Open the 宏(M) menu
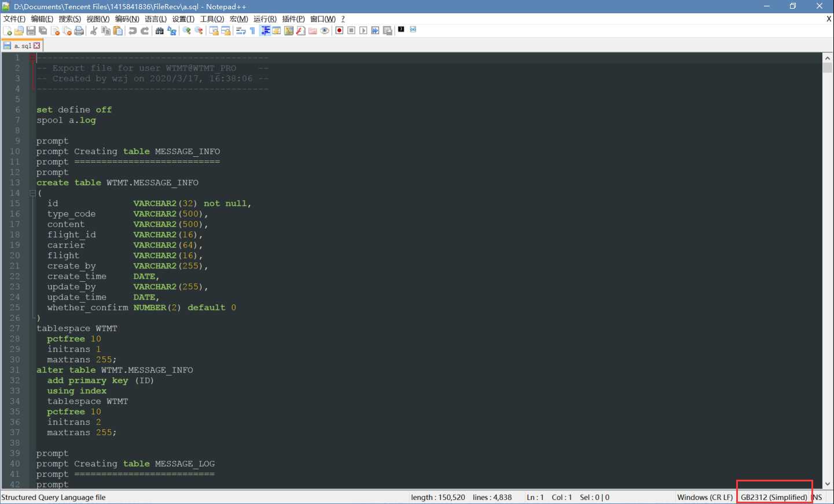The height and width of the screenshot is (504, 834). (x=238, y=19)
